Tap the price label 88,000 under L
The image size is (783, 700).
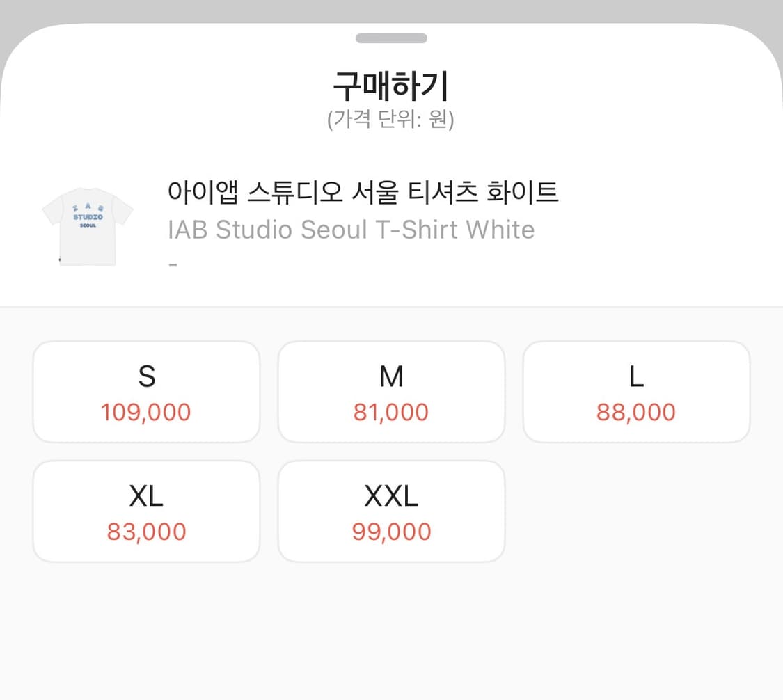pos(636,412)
